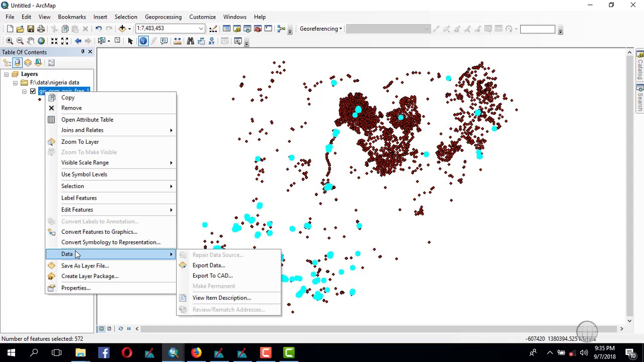Collapse the Layers data frame
This screenshot has height=362, width=644.
[x=6, y=74]
